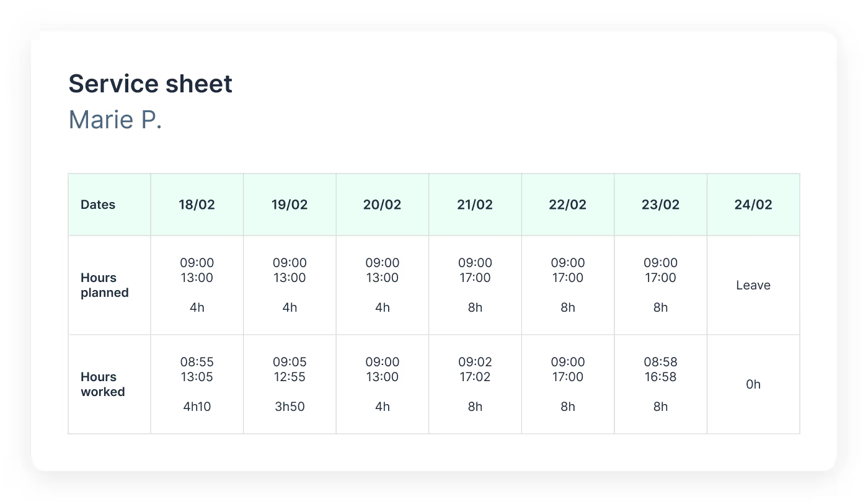Select the 22/02 column header
868x502 pixels.
[567, 205]
